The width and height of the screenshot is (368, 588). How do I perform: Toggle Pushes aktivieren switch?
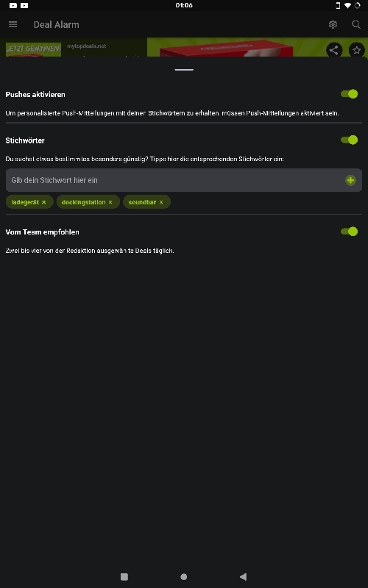(349, 94)
